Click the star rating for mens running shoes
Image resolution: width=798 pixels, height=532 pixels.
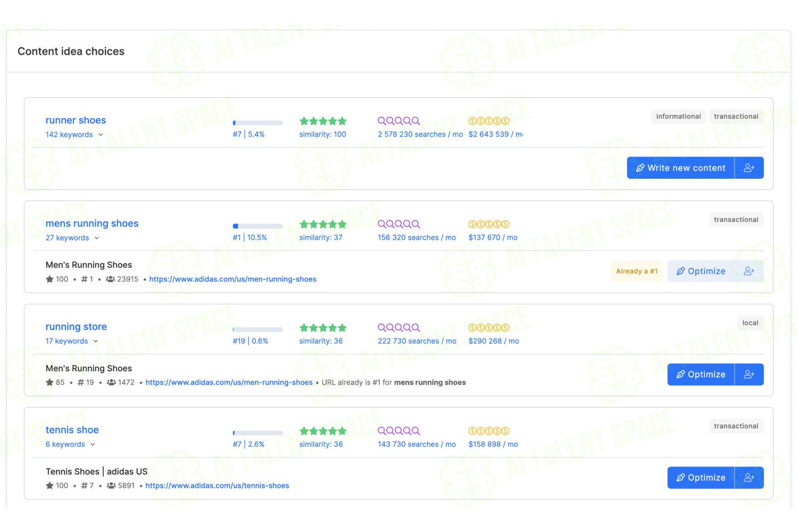323,225
